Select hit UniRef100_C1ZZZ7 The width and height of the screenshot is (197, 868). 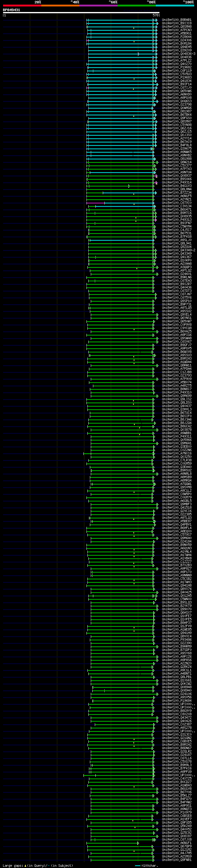pyautogui.click(x=176, y=562)
